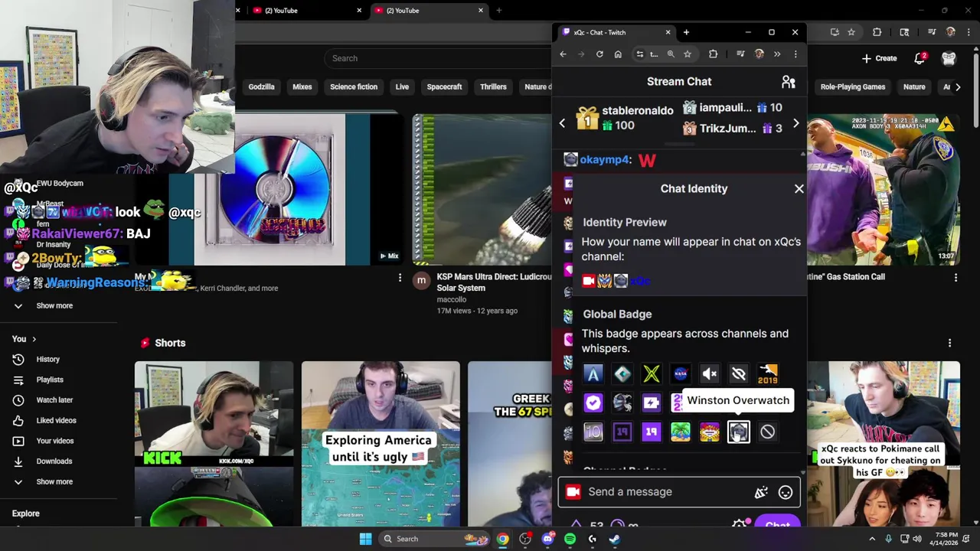Pick the NASA global badge
The width and height of the screenshot is (980, 551).
point(681,373)
